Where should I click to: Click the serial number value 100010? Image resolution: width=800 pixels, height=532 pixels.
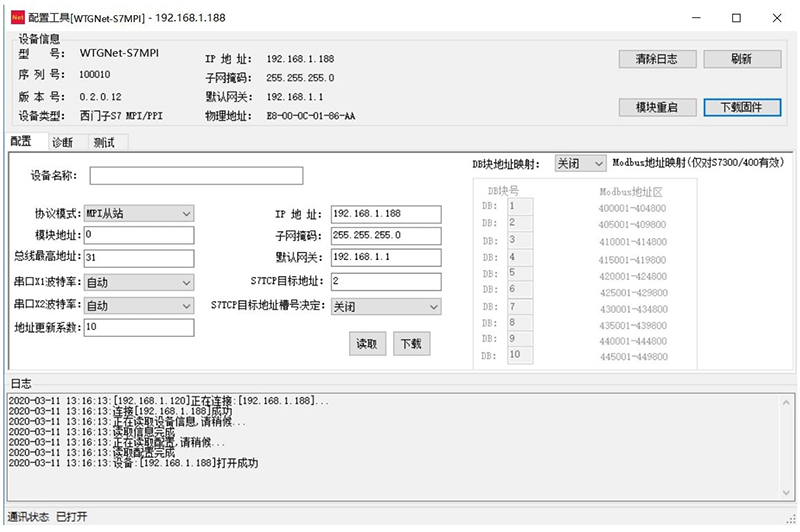(x=95, y=75)
